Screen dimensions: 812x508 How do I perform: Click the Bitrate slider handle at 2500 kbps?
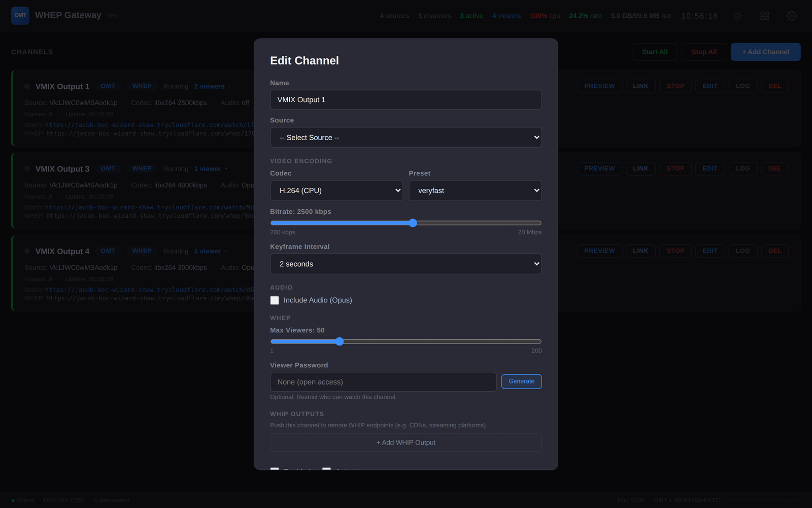(x=413, y=223)
